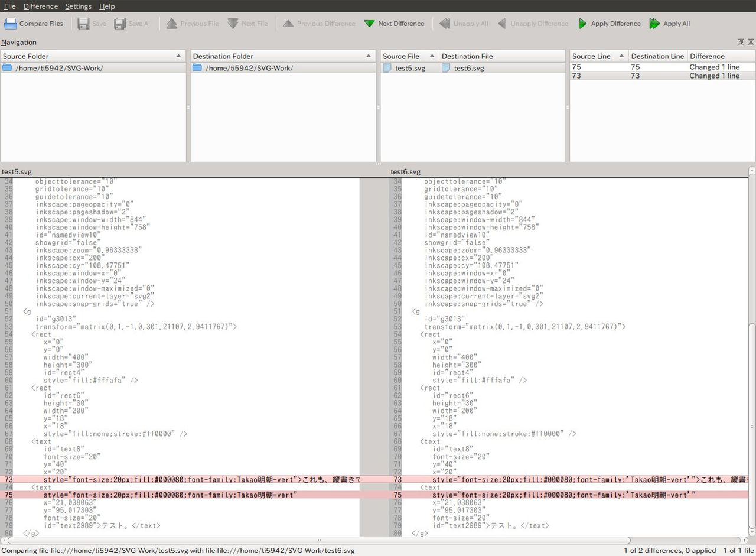This screenshot has width=756, height=556.
Task: Click the Save All toolbar button
Action: coord(133,24)
